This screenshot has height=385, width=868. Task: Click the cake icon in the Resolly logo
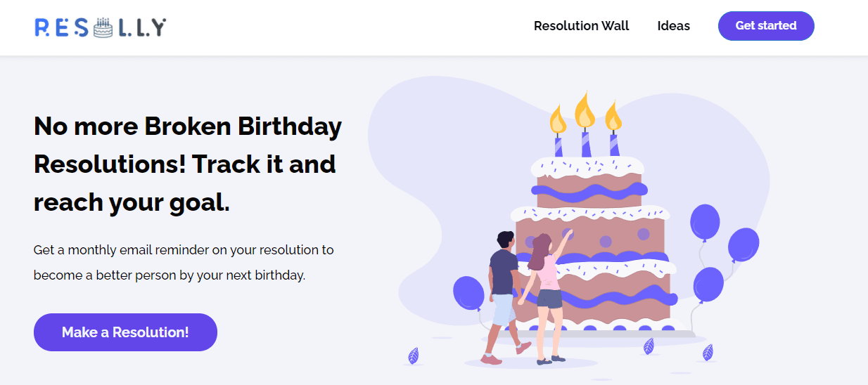click(103, 27)
